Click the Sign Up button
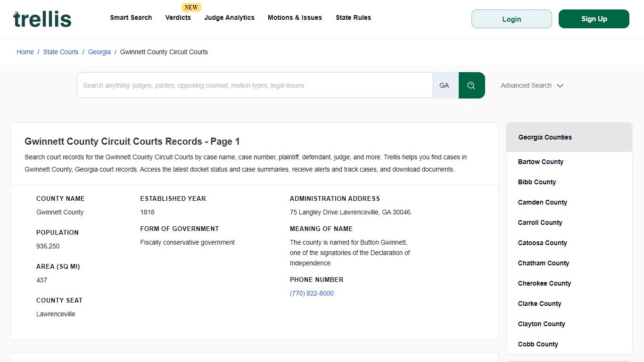Viewport: 644px width, 362px height. 594,19
